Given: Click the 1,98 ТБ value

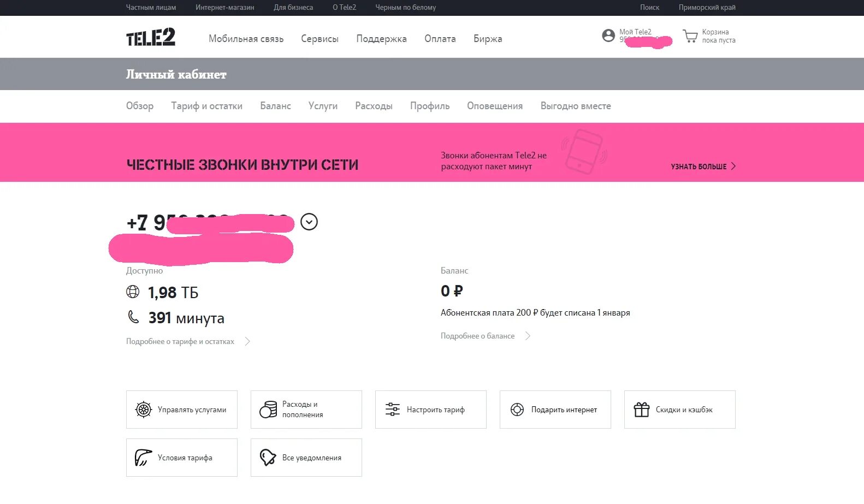Looking at the screenshot, I should (173, 293).
